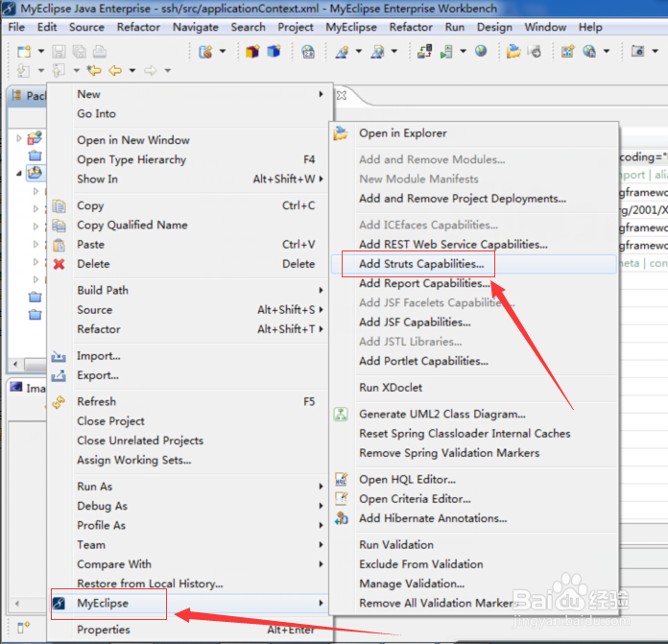Open the Forward history dropdown arrow
This screenshot has height=644, width=668.
click(x=168, y=70)
